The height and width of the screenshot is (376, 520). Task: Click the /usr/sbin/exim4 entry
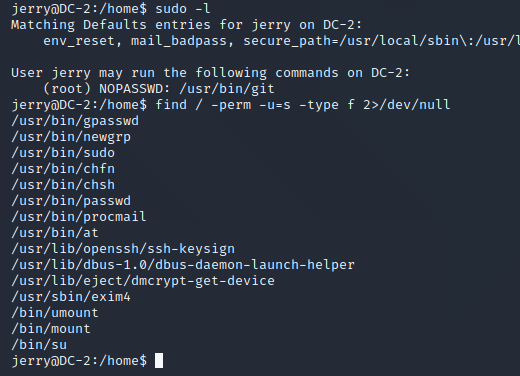point(71,297)
